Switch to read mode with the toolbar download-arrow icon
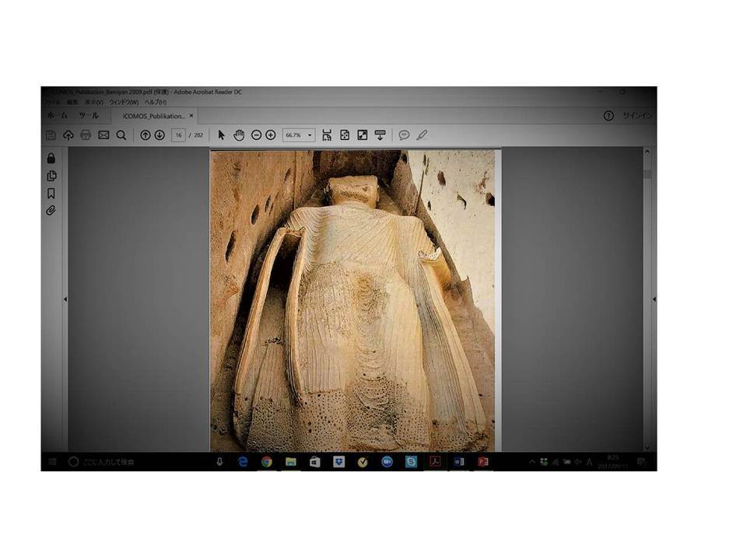The width and height of the screenshot is (747, 560). pos(380,135)
